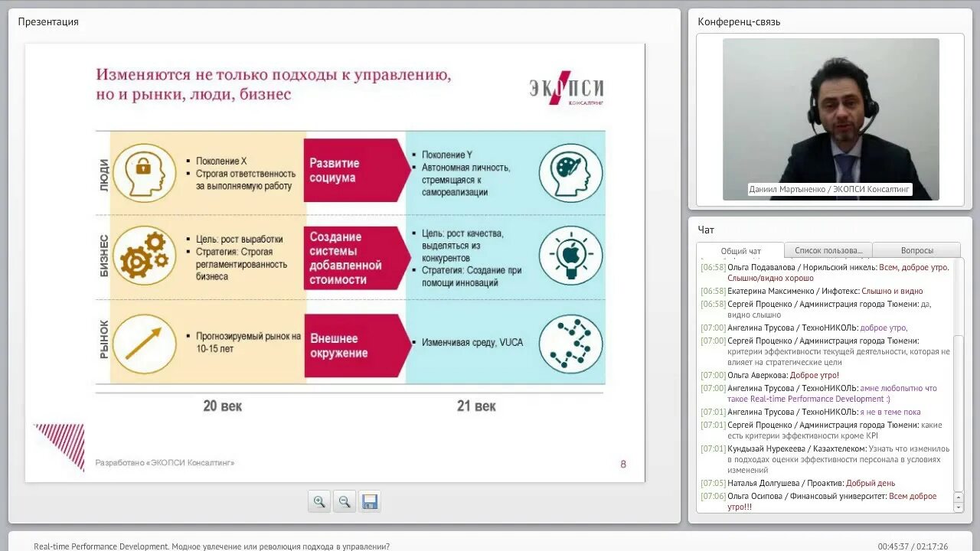Click the Внешнее окружение arrow on slide
980x551 pixels.
point(357,346)
